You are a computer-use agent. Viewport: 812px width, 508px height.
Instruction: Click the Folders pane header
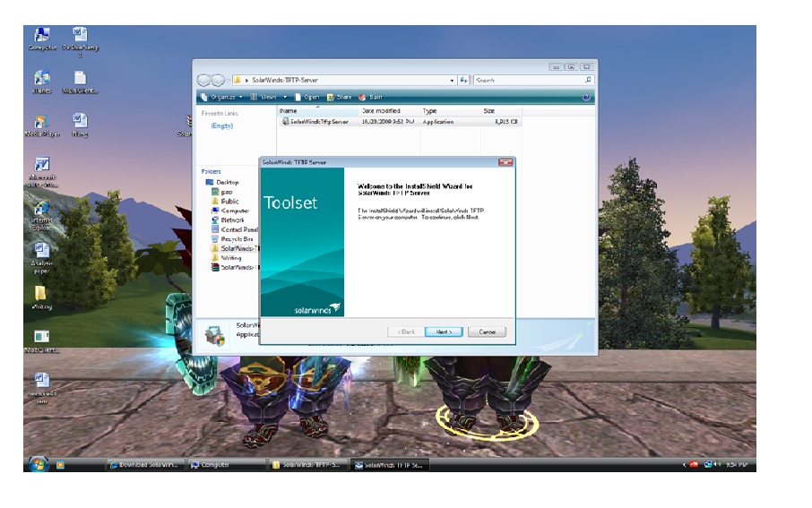click(x=212, y=171)
